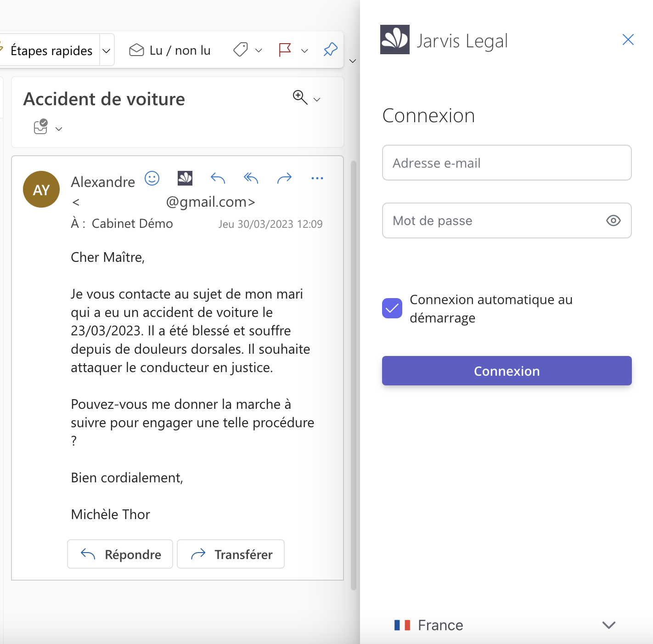This screenshot has width=653, height=644.
Task: Open more actions ellipsis menu
Action: click(x=317, y=178)
